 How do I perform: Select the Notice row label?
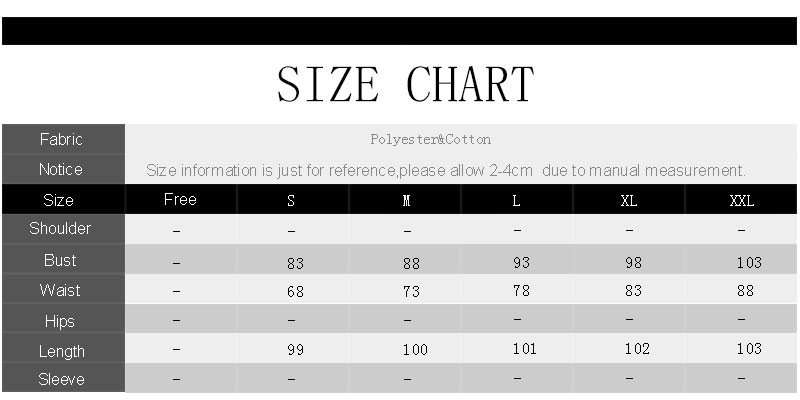click(x=61, y=169)
